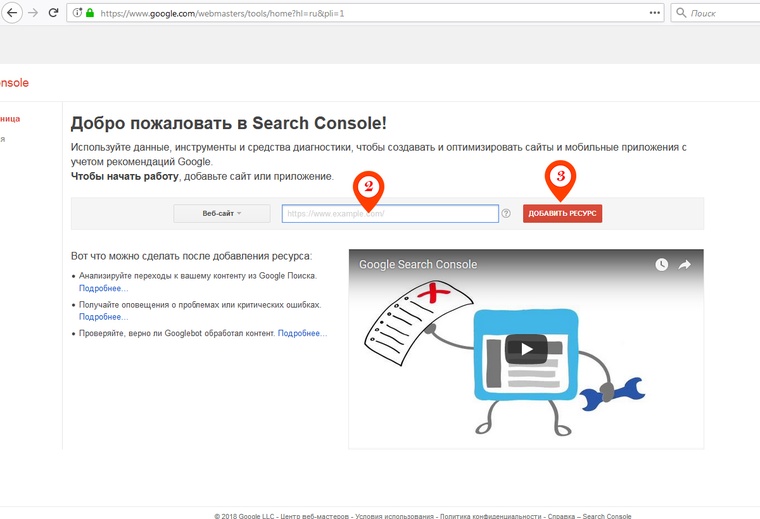The height and width of the screenshot is (519, 760).
Task: Click the help question mark beside URL field
Action: [506, 213]
